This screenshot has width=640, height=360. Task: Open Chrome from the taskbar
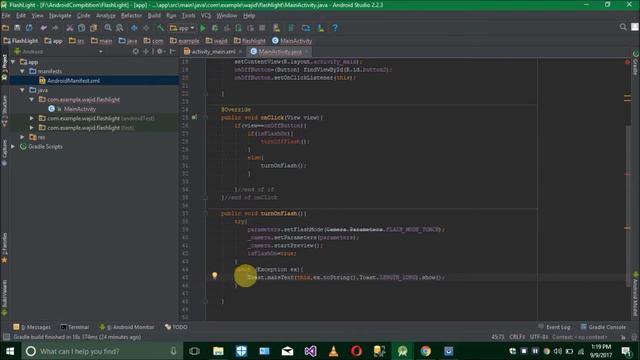pyautogui.click(x=425, y=351)
